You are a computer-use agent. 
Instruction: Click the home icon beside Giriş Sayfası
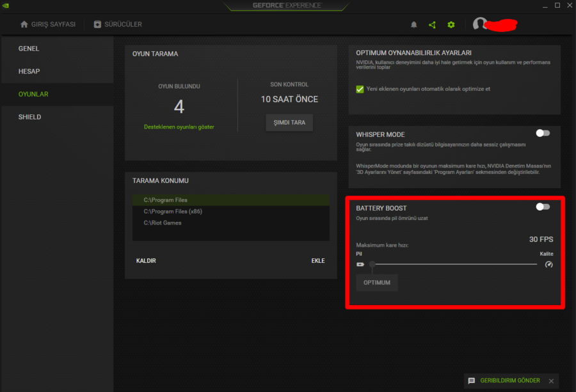[x=24, y=24]
